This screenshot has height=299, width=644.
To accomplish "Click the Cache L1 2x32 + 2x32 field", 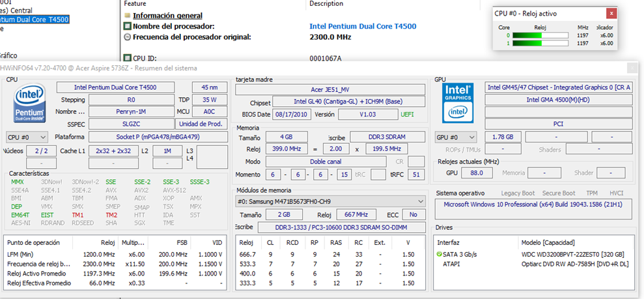I will 114,151.
